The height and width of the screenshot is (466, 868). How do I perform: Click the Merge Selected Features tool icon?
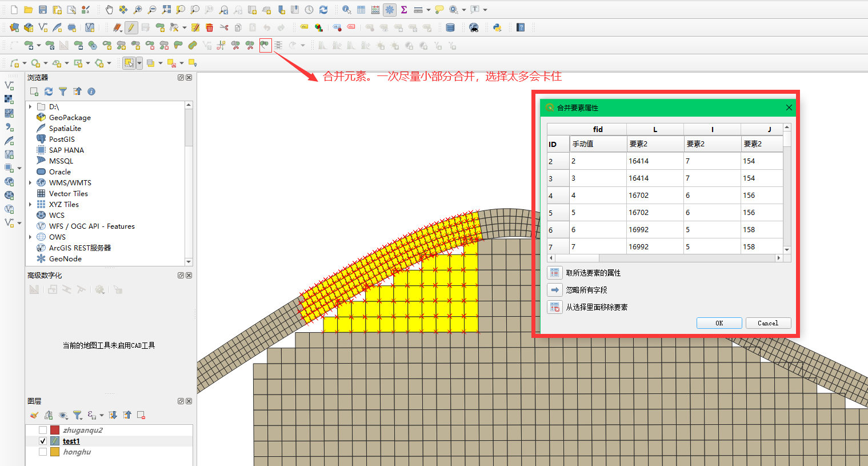pyautogui.click(x=265, y=45)
